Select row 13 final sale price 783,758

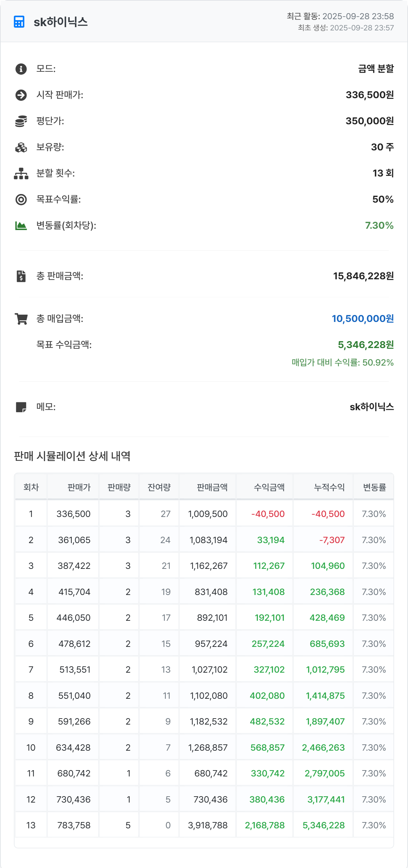point(74,825)
